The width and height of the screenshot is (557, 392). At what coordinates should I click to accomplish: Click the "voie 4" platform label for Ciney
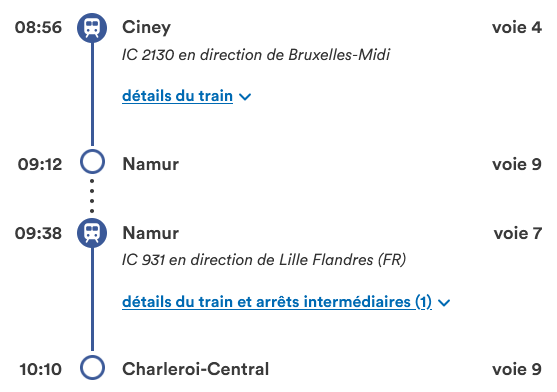(517, 28)
